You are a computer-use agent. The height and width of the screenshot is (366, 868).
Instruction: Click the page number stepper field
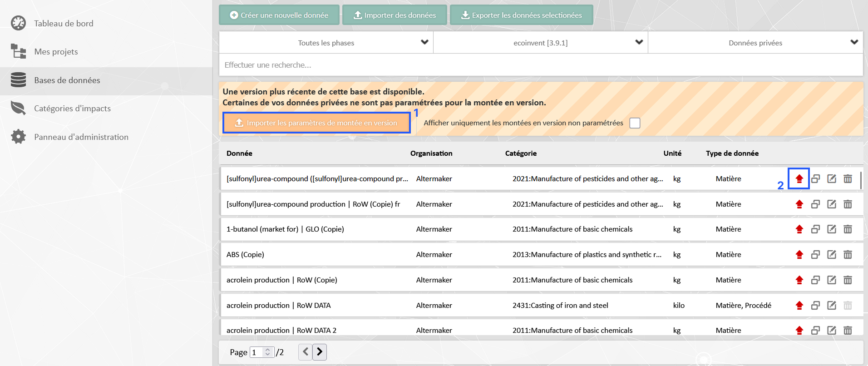[x=262, y=352]
